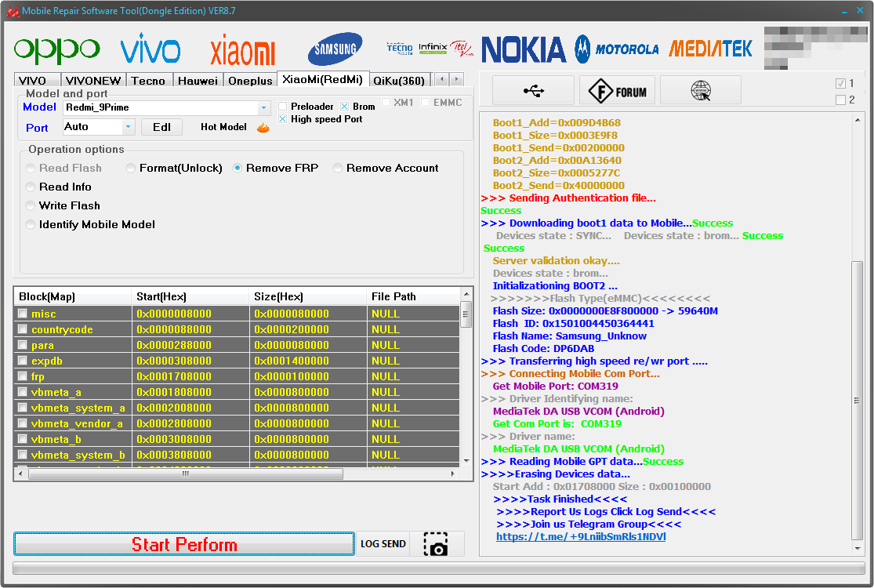Image resolution: width=874 pixels, height=588 pixels.
Task: Click the Samsung brand logo
Action: coord(335,49)
